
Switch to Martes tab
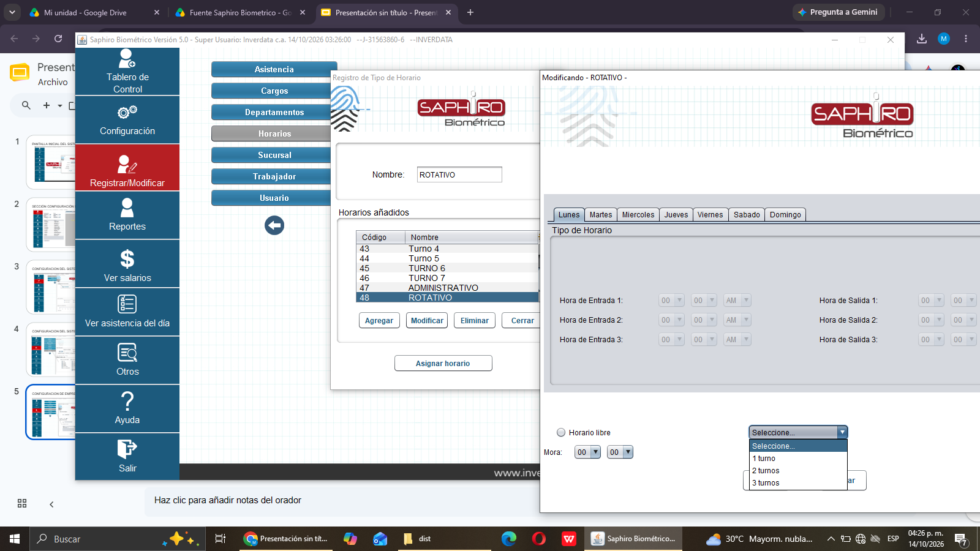tap(601, 215)
